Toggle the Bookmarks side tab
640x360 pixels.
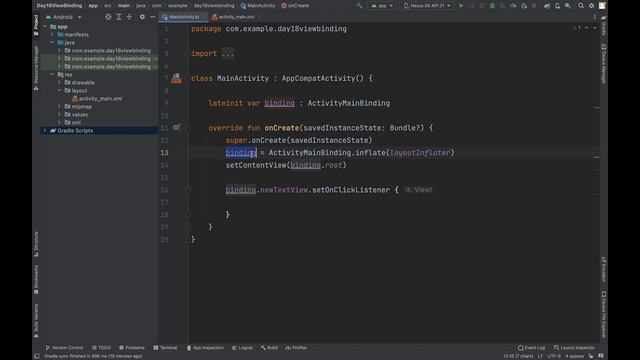click(x=36, y=280)
